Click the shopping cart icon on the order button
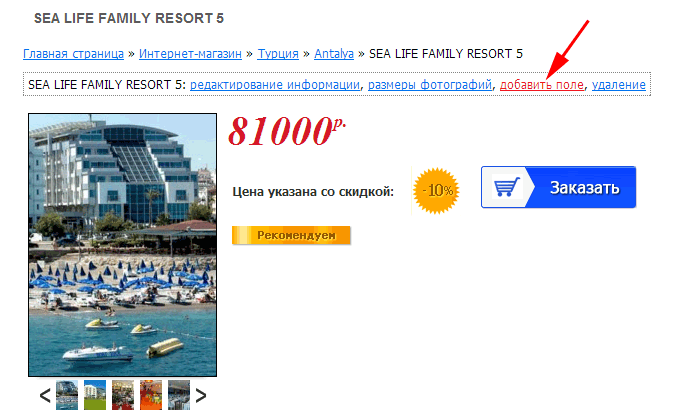Screen dimensions: 678x417 tap(506, 187)
